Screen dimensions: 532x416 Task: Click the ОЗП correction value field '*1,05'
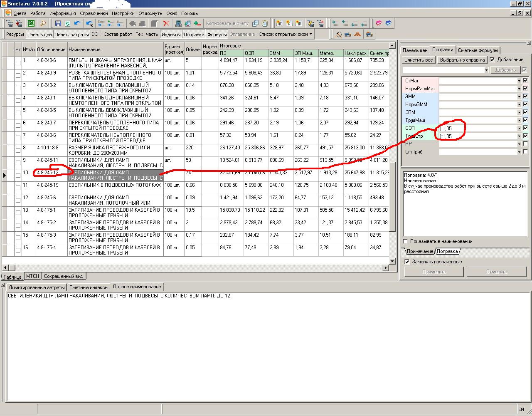pyautogui.click(x=478, y=128)
